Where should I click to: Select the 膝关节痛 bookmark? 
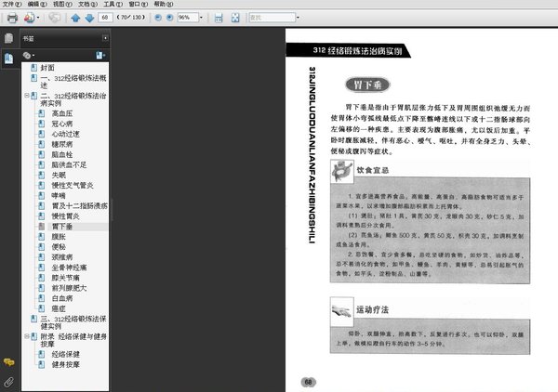tap(65, 278)
